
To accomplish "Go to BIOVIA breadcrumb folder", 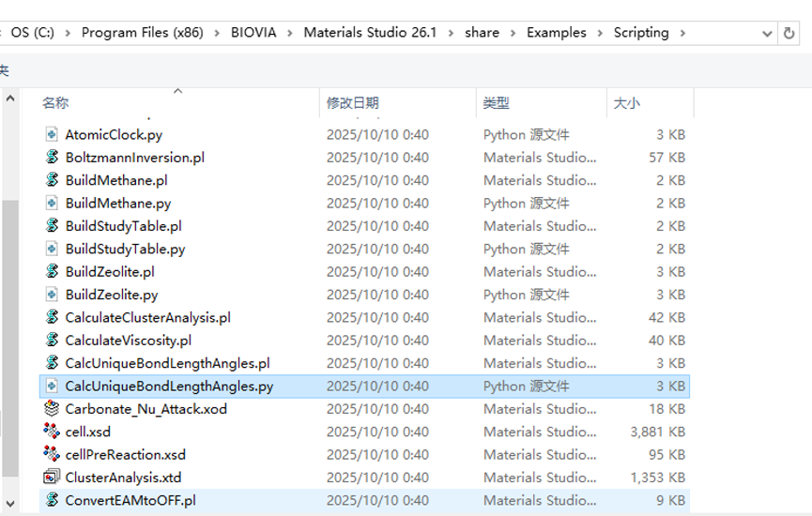I will click(253, 33).
